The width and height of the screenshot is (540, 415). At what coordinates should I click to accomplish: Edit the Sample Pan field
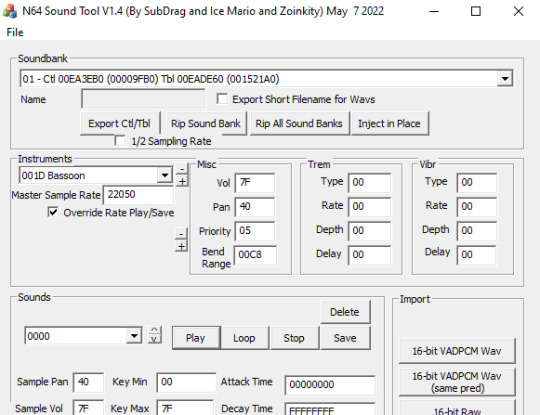click(x=89, y=382)
